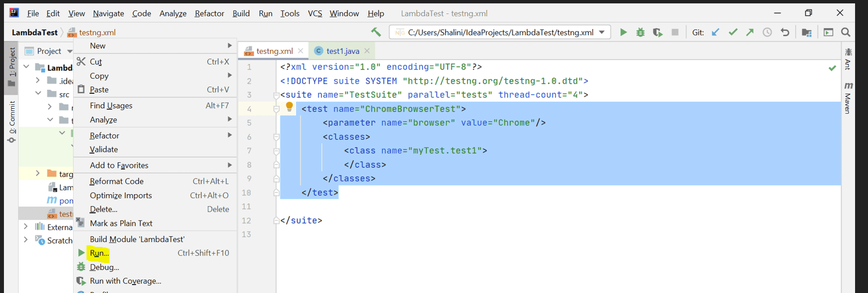868x293 pixels.
Task: Collapse the src folder node
Action: [x=38, y=94]
